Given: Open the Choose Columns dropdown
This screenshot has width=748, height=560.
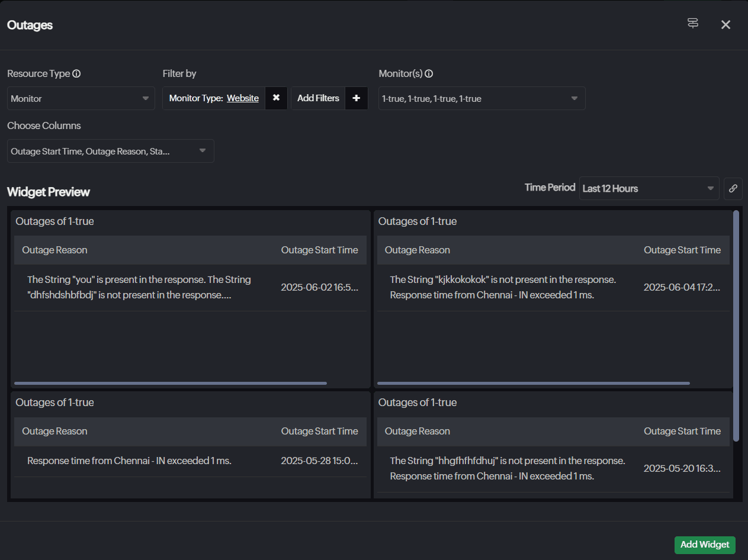Looking at the screenshot, I should coord(110,151).
